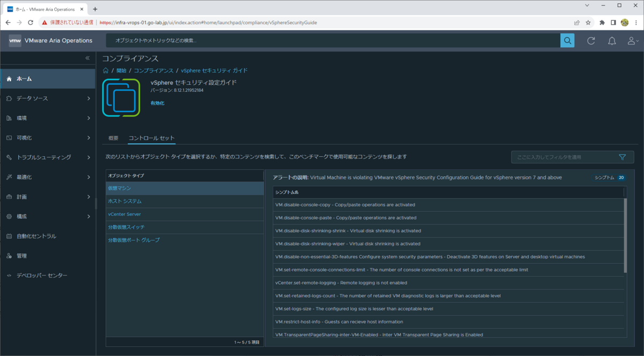Open 管理 in the sidebar

click(x=48, y=256)
